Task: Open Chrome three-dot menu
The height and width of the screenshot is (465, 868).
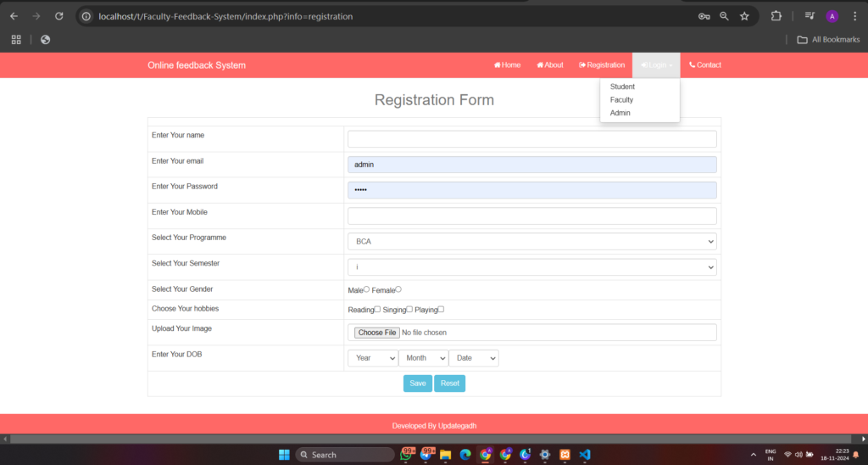Action: tap(854, 17)
